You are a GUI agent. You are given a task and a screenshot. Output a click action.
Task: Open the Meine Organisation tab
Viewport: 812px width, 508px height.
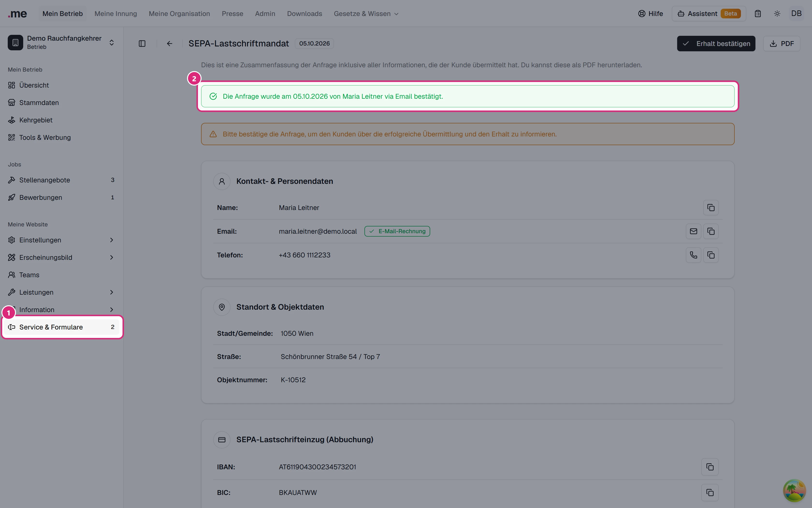[179, 14]
